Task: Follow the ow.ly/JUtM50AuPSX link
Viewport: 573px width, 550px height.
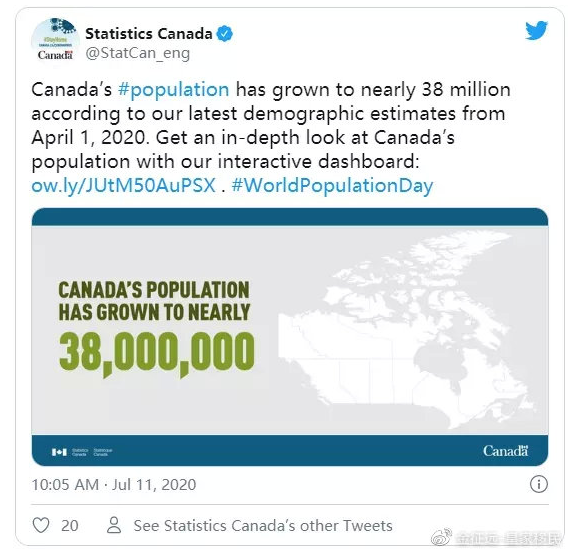Action: [x=124, y=185]
